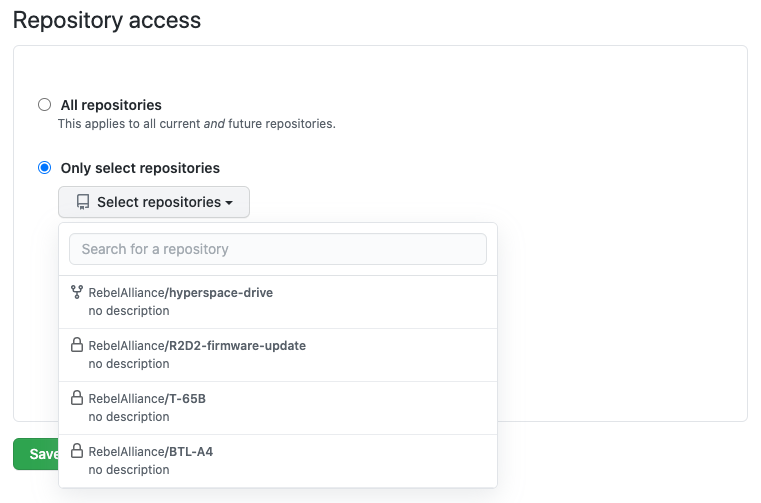Click the fork icon beside hyperspace-drive

pyautogui.click(x=77, y=292)
